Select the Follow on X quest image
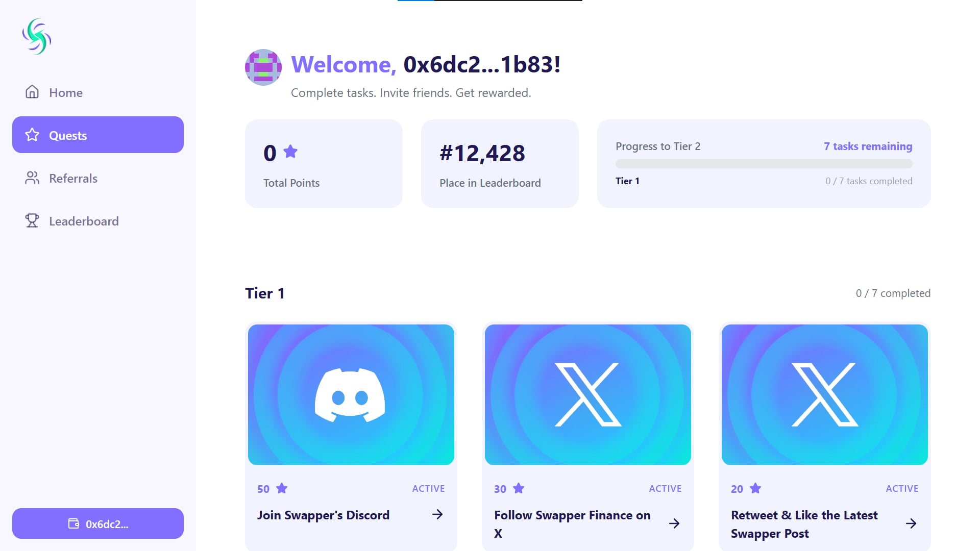This screenshot has width=980, height=551. point(588,394)
